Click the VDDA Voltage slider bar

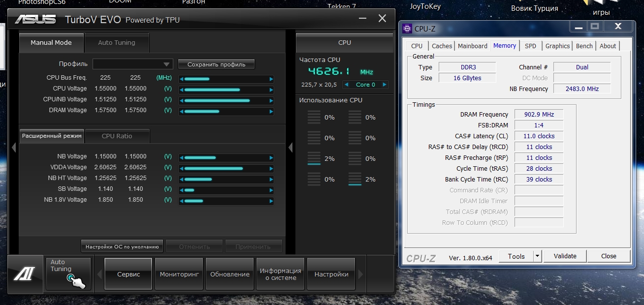tap(226, 168)
